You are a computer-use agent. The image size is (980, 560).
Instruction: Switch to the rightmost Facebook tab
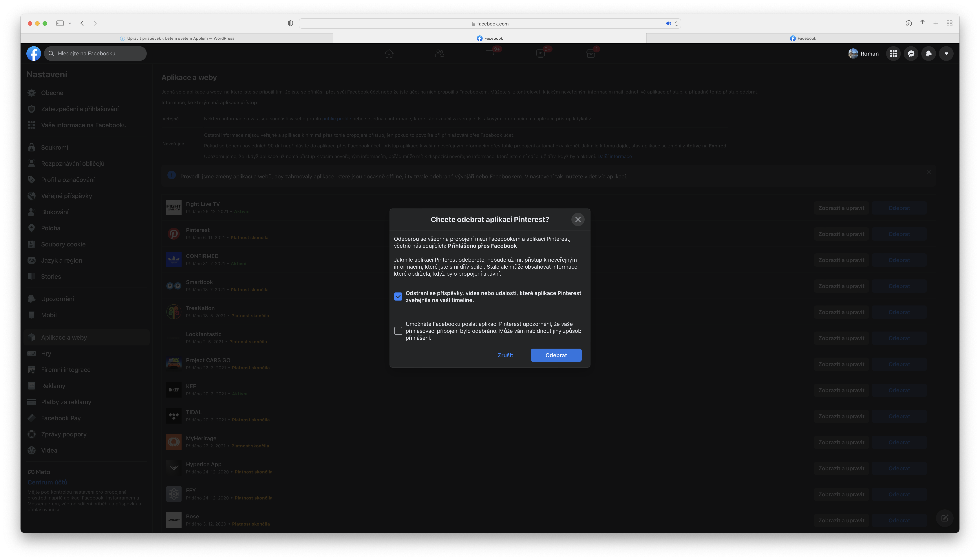[803, 38]
